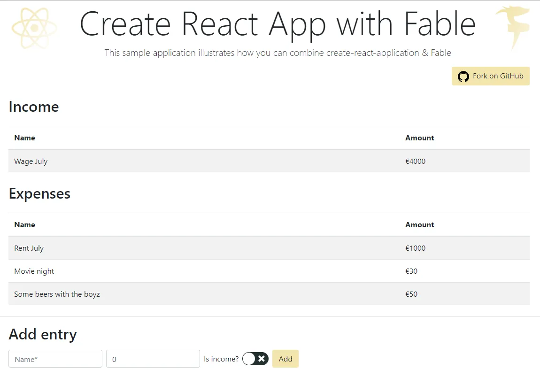Click the Income section heading
Screen dimensions: 540x392
tap(33, 107)
